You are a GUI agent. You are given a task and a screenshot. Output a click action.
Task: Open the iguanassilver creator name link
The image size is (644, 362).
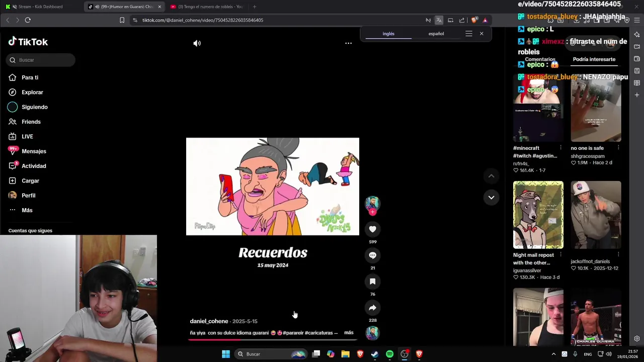[x=527, y=270]
